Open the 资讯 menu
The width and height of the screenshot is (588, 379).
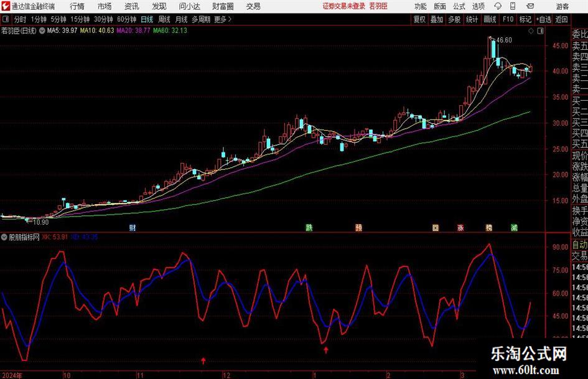pyautogui.click(x=132, y=6)
